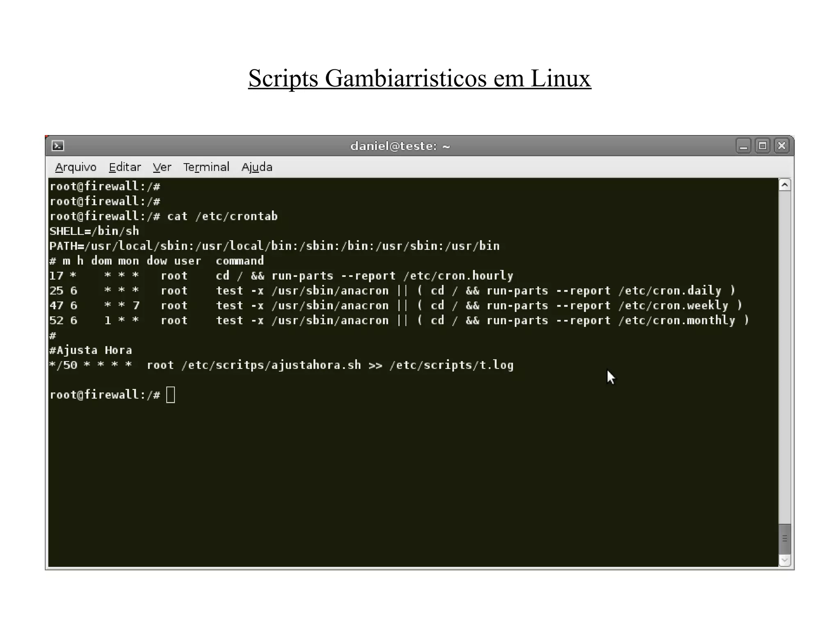Click the terminal scrollbar thumb

coord(785,539)
